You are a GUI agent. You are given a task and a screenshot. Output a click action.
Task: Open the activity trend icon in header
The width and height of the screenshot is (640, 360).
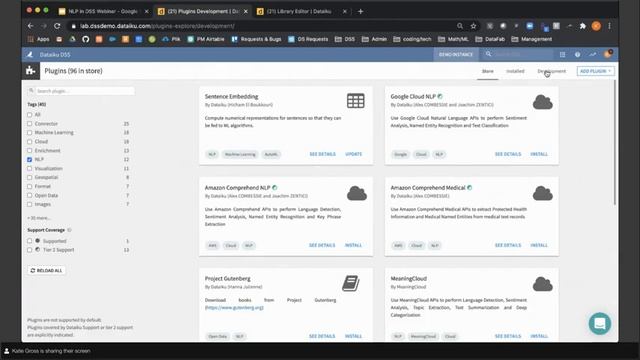[x=593, y=54]
